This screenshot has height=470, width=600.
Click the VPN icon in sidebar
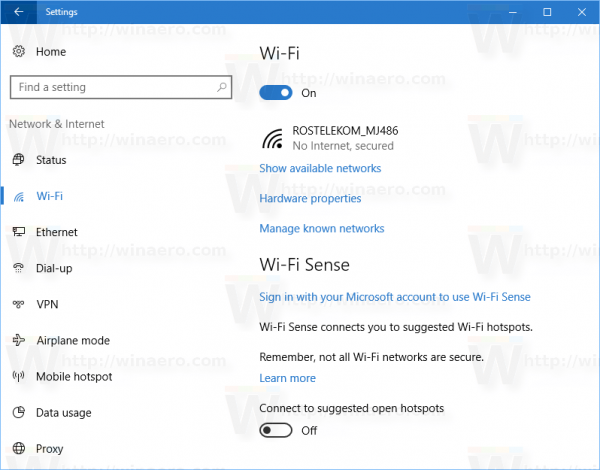pos(18,304)
